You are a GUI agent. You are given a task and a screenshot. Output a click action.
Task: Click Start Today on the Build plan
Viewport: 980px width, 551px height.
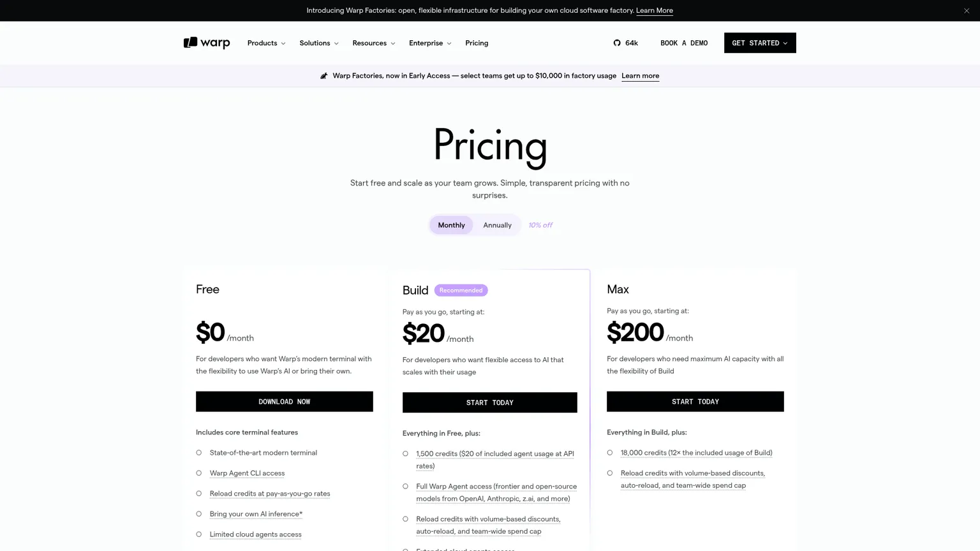490,402
